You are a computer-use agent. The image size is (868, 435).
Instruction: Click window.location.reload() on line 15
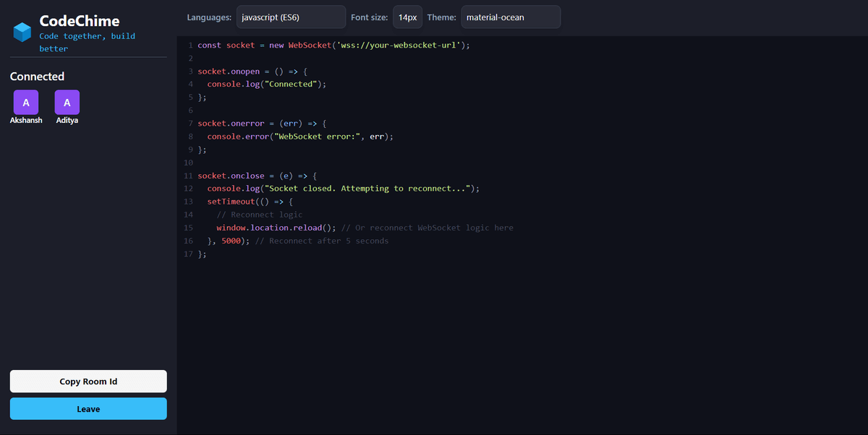pos(276,228)
